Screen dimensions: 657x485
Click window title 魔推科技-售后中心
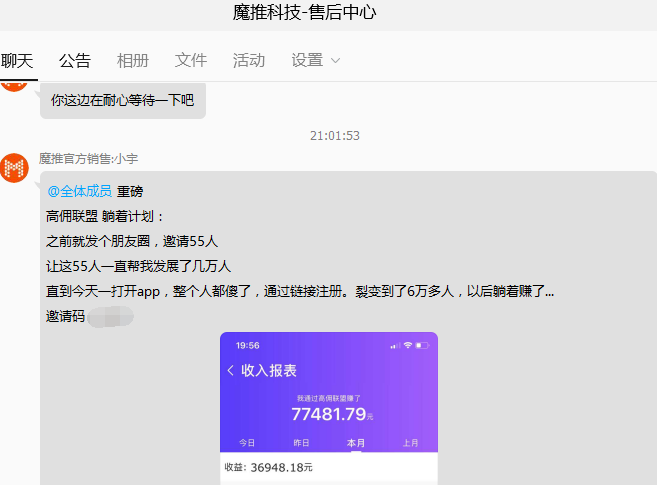[304, 12]
